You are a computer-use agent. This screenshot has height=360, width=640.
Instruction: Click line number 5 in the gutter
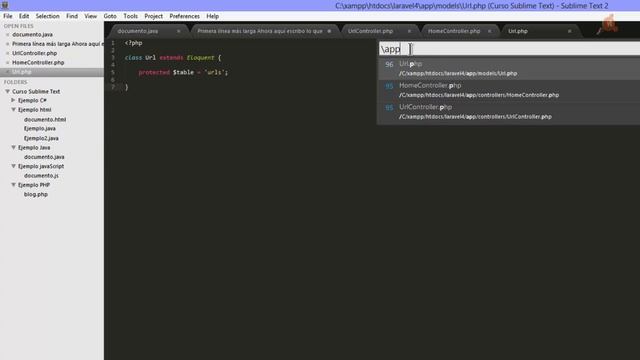pyautogui.click(x=113, y=73)
